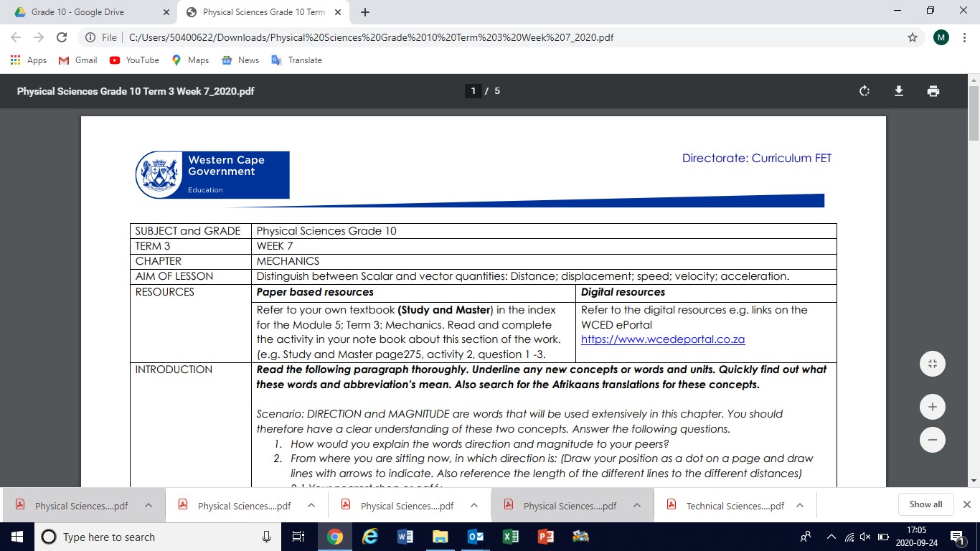Zoom out of the PDF
Image resolution: width=980 pixels, height=551 pixels.
pos(932,440)
